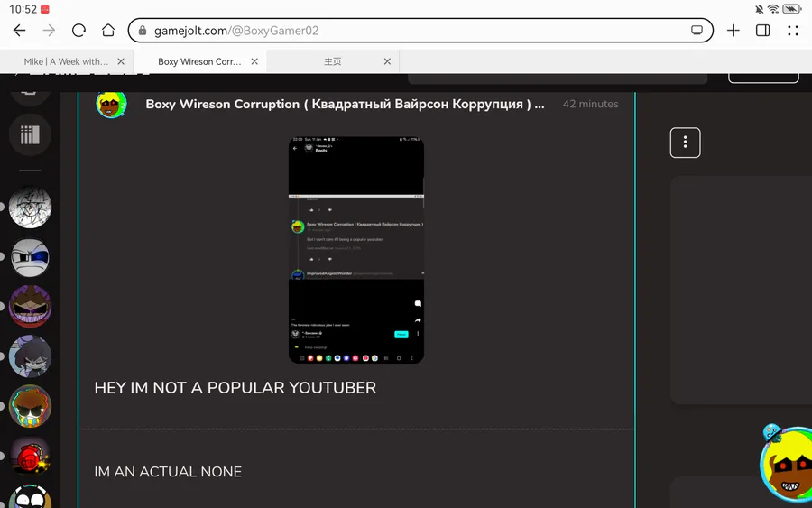Open the grey-haired anime character community in sidebar

click(x=30, y=356)
